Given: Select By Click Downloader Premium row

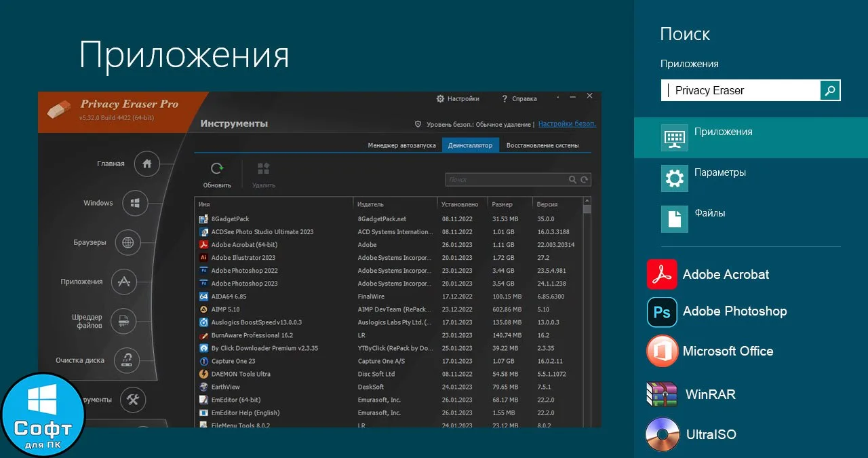Looking at the screenshot, I should click(x=389, y=348).
